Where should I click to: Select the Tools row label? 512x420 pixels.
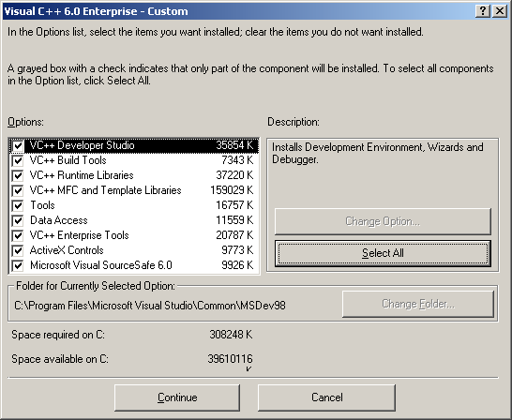point(42,205)
